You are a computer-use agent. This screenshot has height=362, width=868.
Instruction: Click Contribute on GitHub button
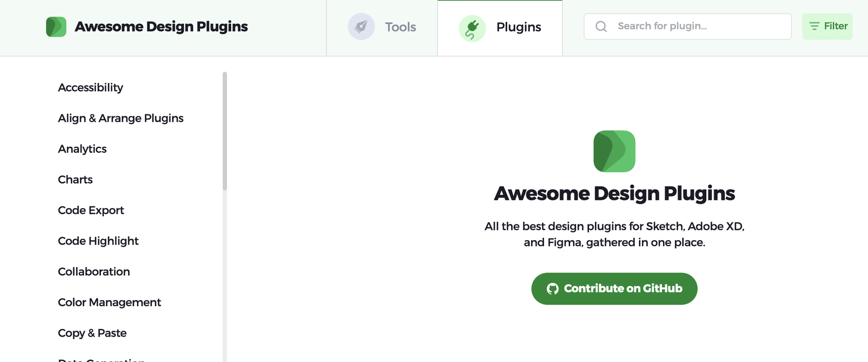pos(614,289)
